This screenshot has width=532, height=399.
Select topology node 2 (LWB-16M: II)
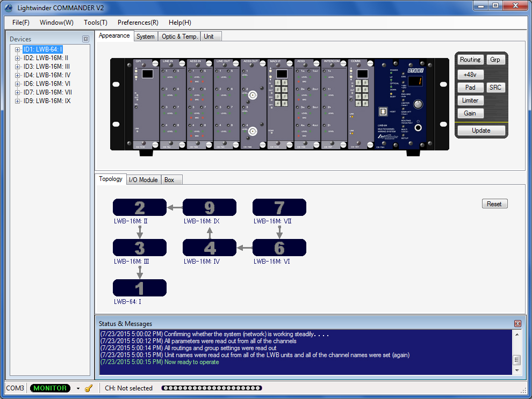(x=139, y=207)
